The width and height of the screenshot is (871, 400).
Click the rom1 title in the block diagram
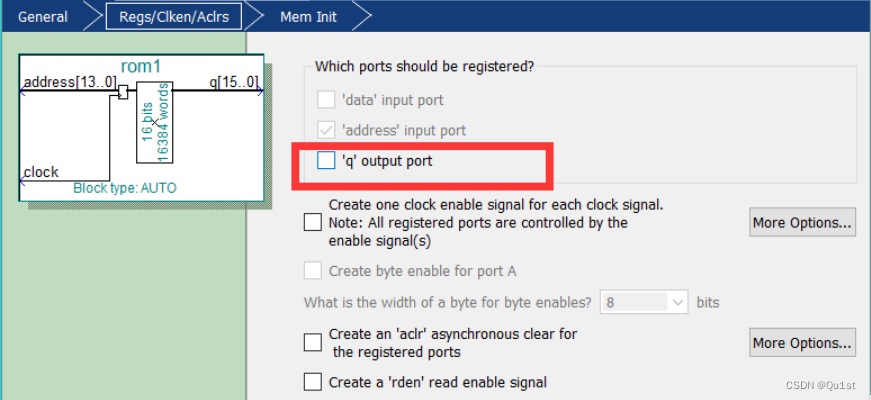[x=141, y=66]
